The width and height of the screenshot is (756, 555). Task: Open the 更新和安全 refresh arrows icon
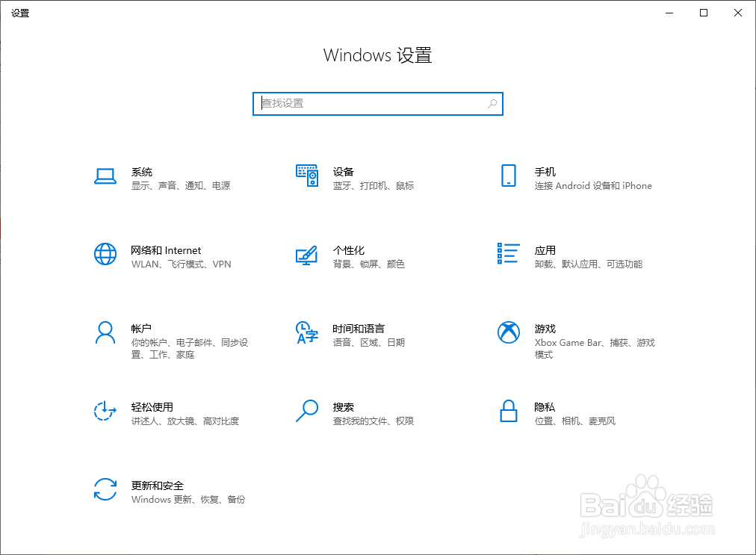(x=105, y=489)
